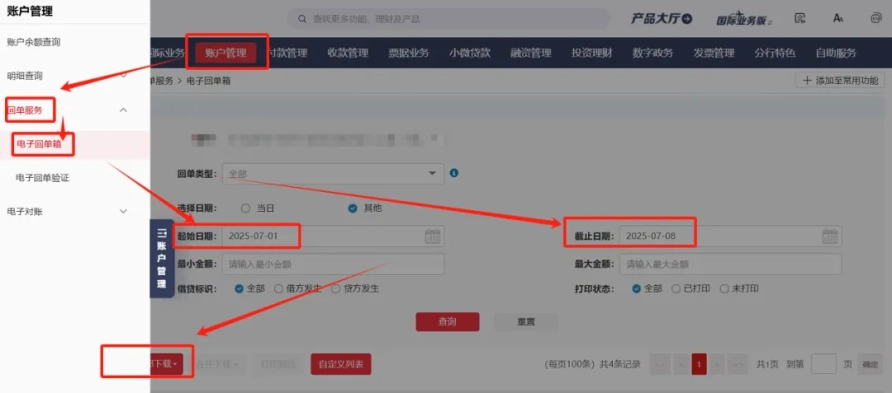
Task: Click the pagination 确定 button
Action: click(x=870, y=365)
